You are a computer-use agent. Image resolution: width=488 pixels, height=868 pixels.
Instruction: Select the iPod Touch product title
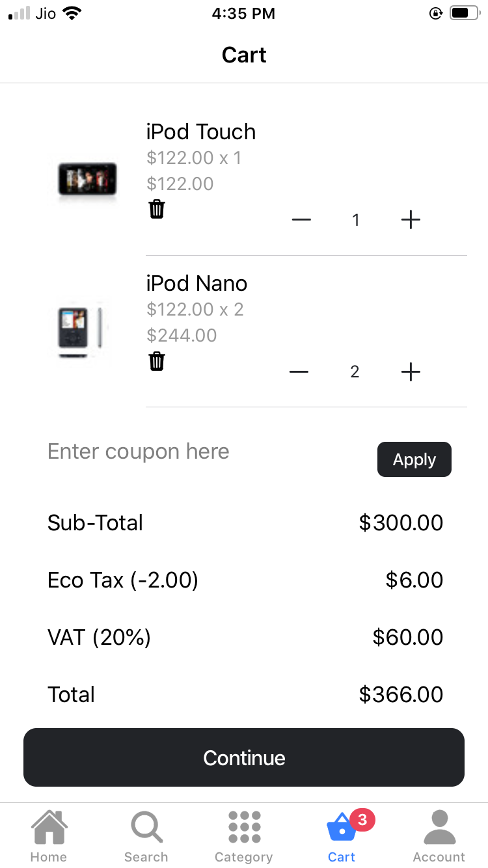click(201, 131)
